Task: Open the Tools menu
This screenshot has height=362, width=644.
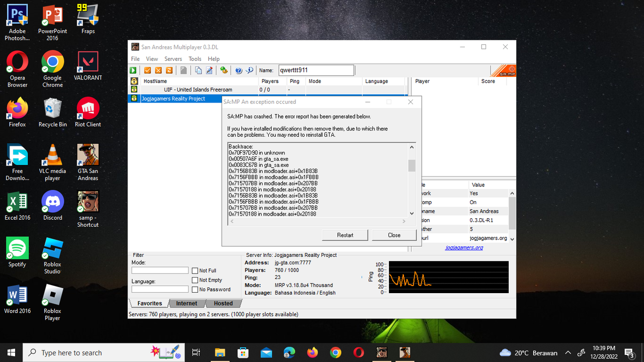Action: click(x=195, y=59)
